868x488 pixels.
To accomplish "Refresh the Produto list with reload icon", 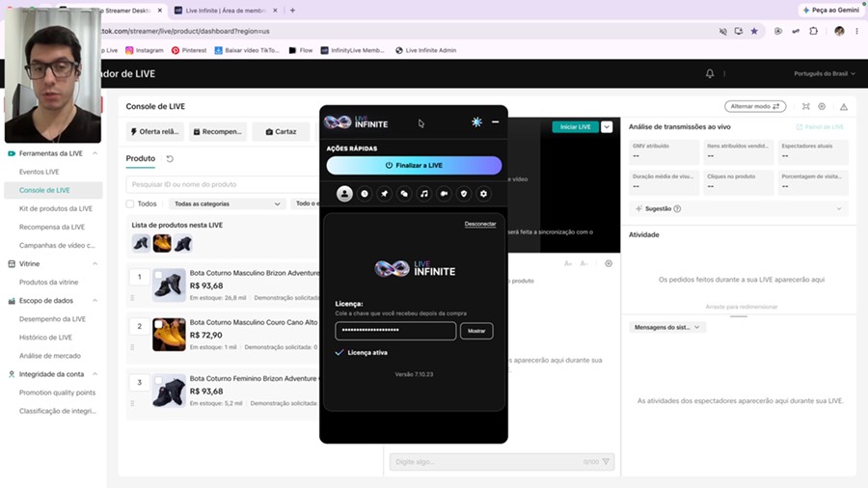I will (x=170, y=159).
